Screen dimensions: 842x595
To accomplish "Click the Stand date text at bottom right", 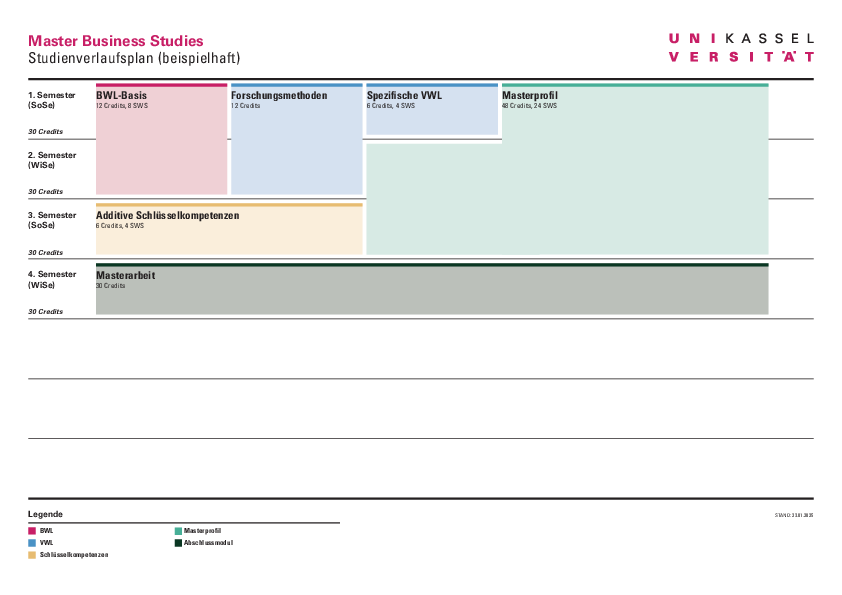I will click(793, 515).
